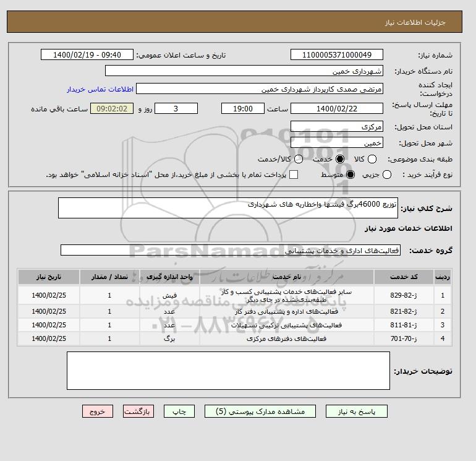Click the delivery province field مرکزی
The image size is (476, 461).
point(337,127)
